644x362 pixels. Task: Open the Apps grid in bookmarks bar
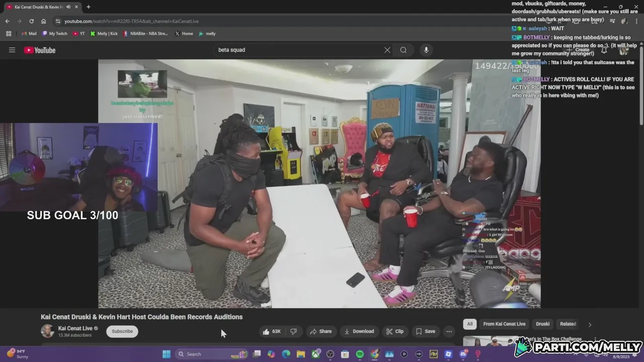(9, 34)
